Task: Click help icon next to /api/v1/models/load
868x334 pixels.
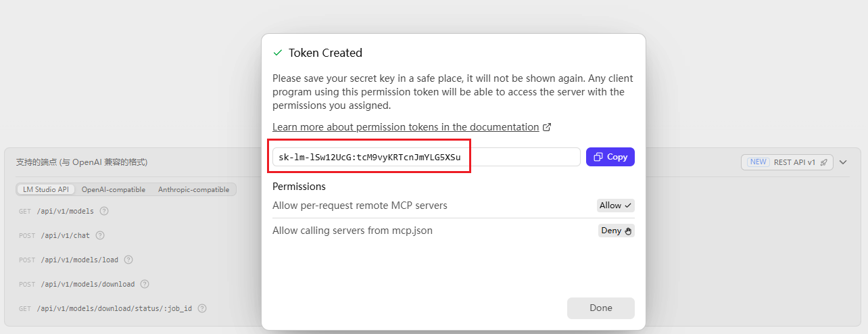Action: click(128, 260)
